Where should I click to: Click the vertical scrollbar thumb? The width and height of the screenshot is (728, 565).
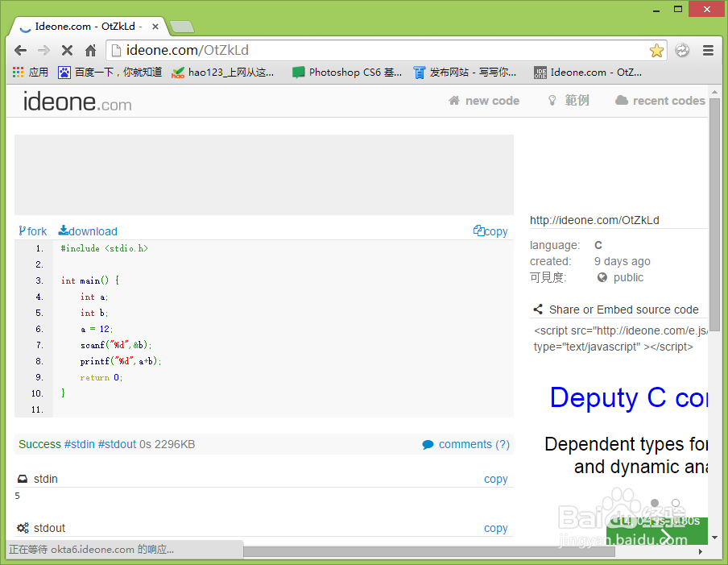point(714,214)
